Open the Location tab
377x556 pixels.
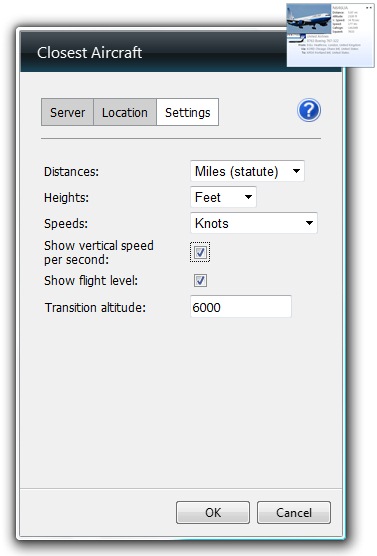124,112
